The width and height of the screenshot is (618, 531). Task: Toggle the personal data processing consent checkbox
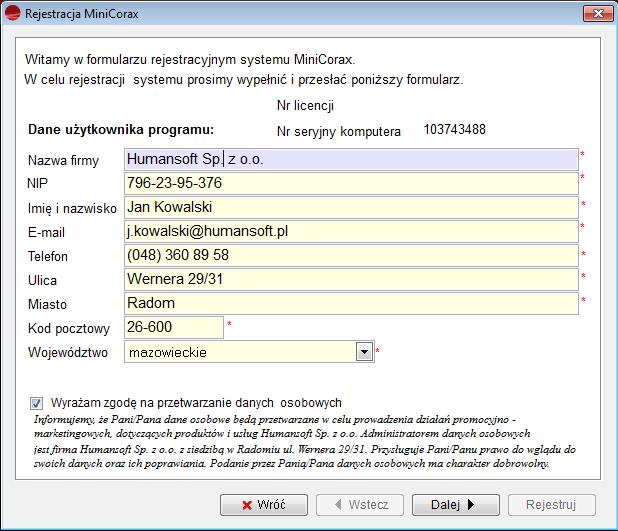(x=37, y=403)
